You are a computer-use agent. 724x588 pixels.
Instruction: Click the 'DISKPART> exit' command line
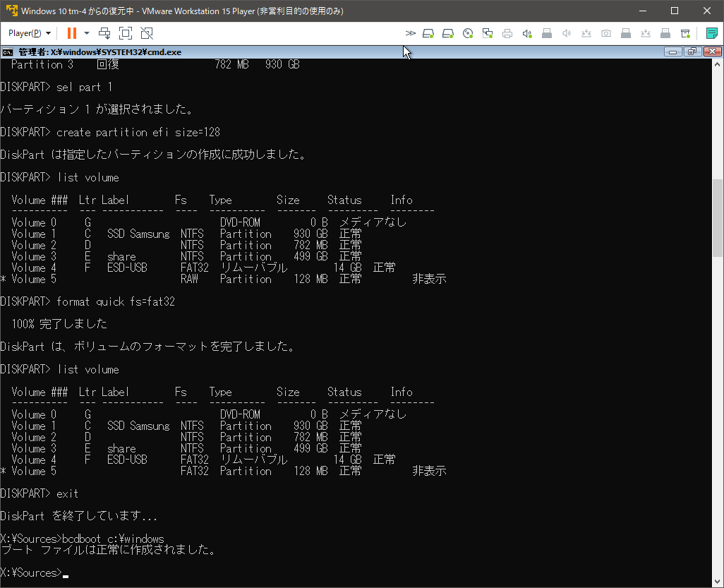point(40,494)
